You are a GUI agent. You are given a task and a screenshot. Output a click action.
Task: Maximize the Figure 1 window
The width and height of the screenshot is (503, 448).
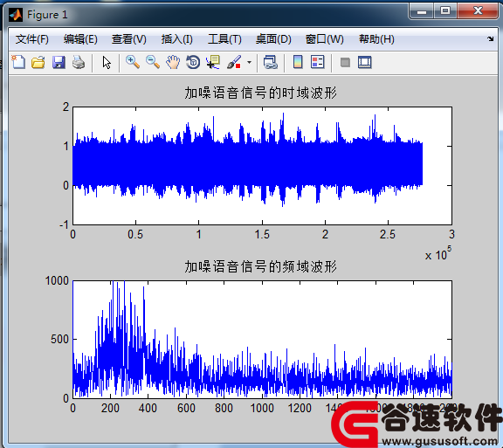(445, 11)
